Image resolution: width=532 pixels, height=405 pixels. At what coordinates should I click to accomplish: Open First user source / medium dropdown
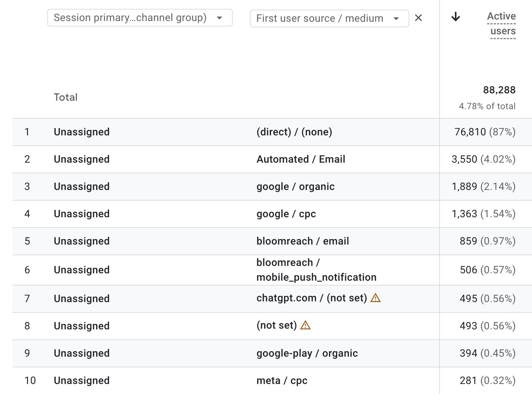[329, 18]
